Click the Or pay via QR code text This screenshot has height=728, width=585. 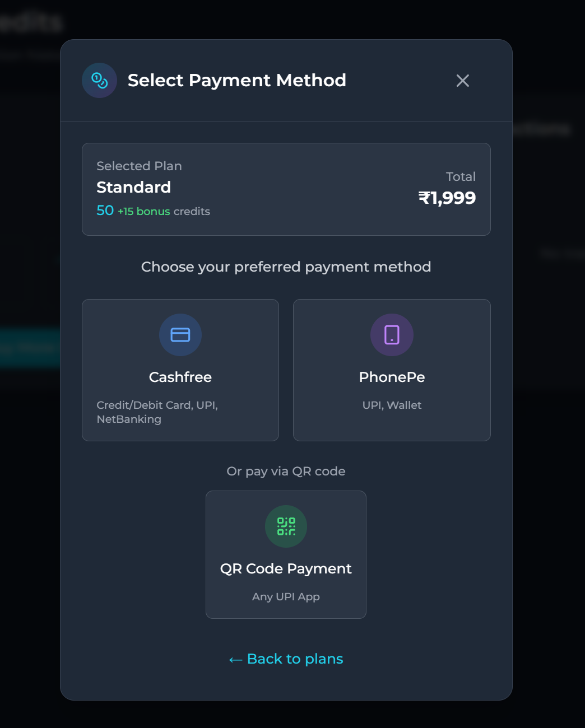(286, 471)
